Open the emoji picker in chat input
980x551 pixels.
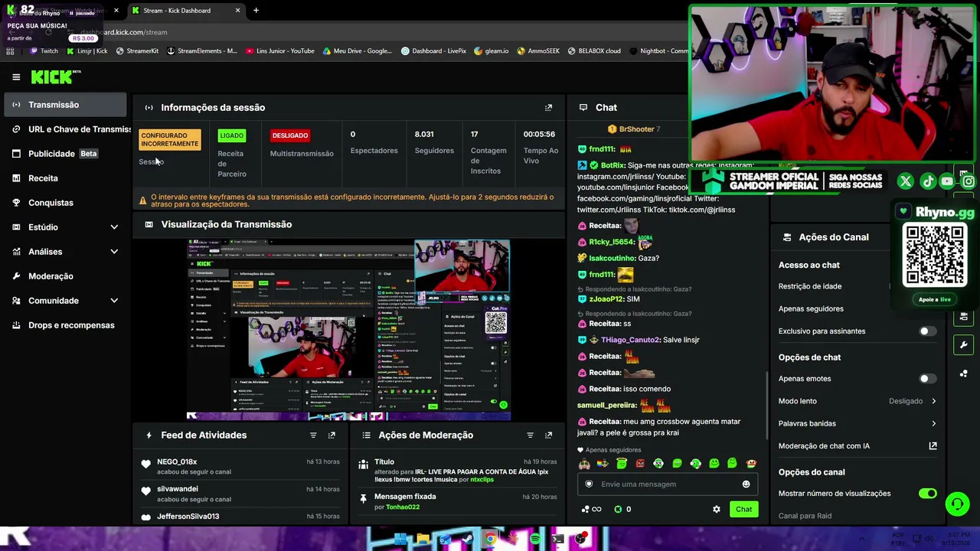[x=746, y=484]
